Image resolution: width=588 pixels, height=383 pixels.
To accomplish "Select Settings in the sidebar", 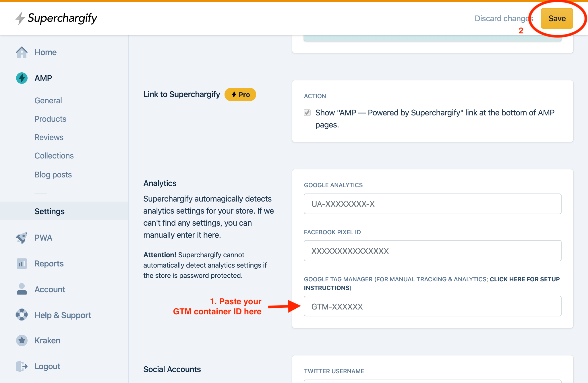I will pos(49,211).
